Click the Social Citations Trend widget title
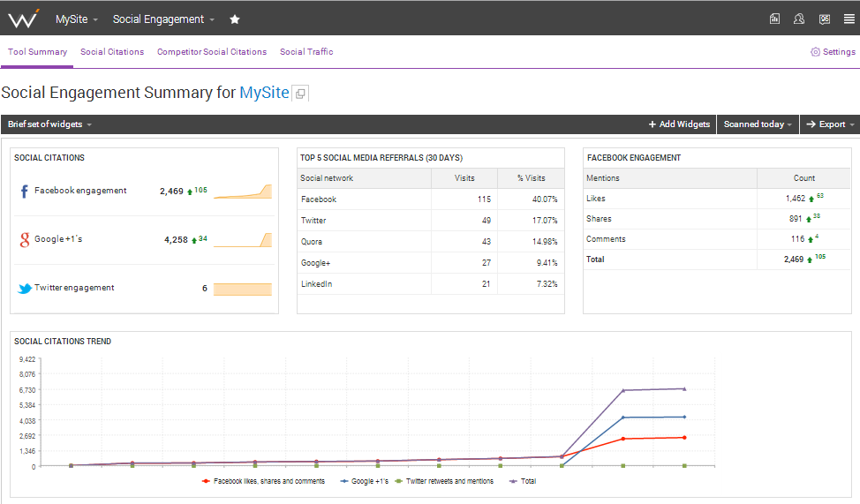The width and height of the screenshot is (860, 504). click(x=63, y=341)
